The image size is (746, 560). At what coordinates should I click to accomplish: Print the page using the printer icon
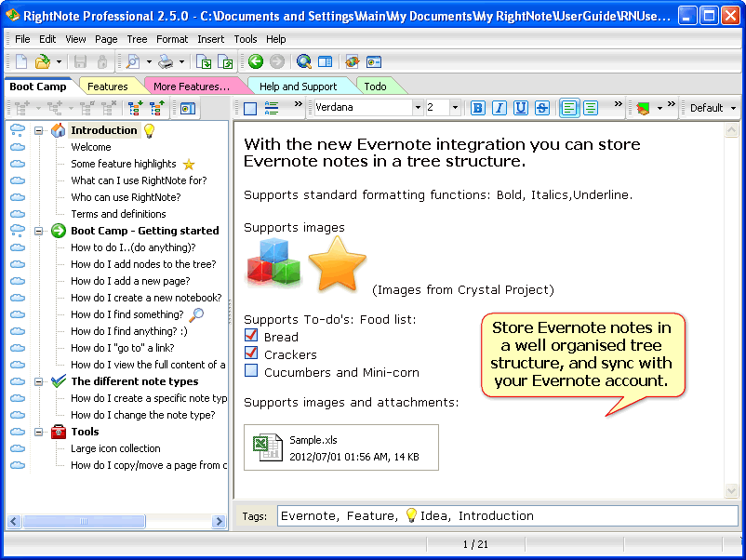tap(166, 61)
